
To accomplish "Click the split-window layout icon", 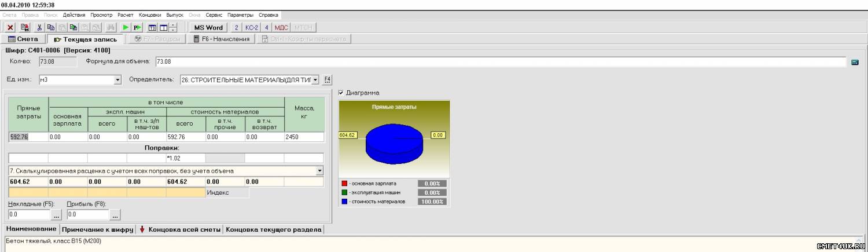I will [x=164, y=27].
